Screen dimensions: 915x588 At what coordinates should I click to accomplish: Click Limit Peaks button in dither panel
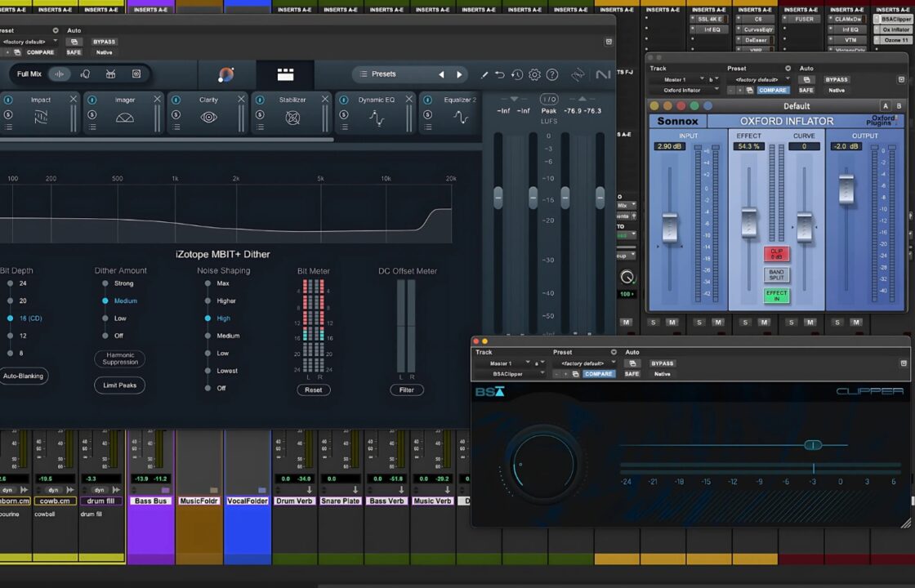pyautogui.click(x=119, y=385)
